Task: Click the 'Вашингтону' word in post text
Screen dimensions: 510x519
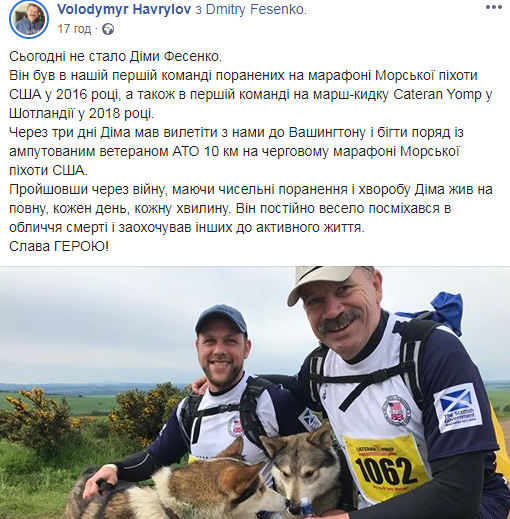Action: point(327,132)
